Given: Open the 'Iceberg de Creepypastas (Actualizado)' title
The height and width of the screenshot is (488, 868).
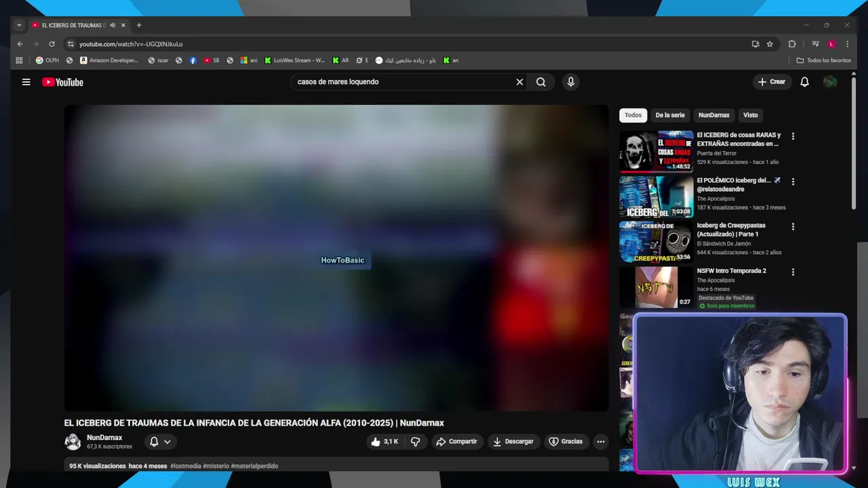Looking at the screenshot, I should (x=731, y=230).
